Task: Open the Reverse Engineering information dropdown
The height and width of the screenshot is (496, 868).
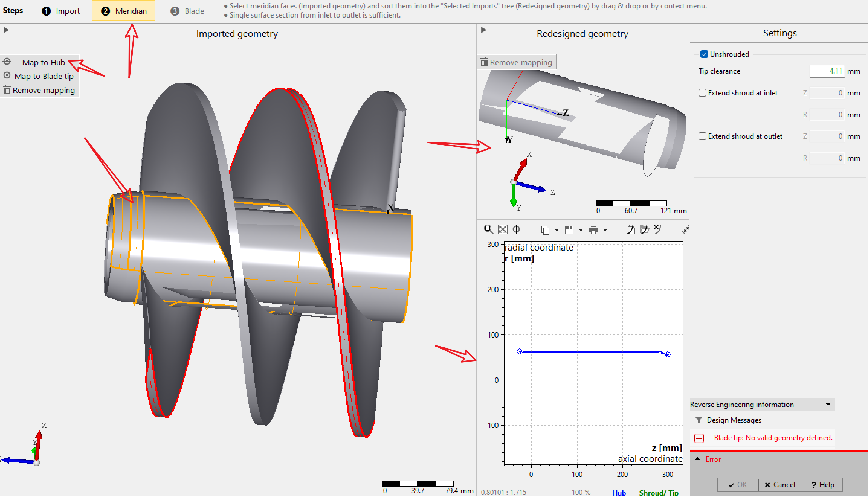Action: tap(828, 404)
